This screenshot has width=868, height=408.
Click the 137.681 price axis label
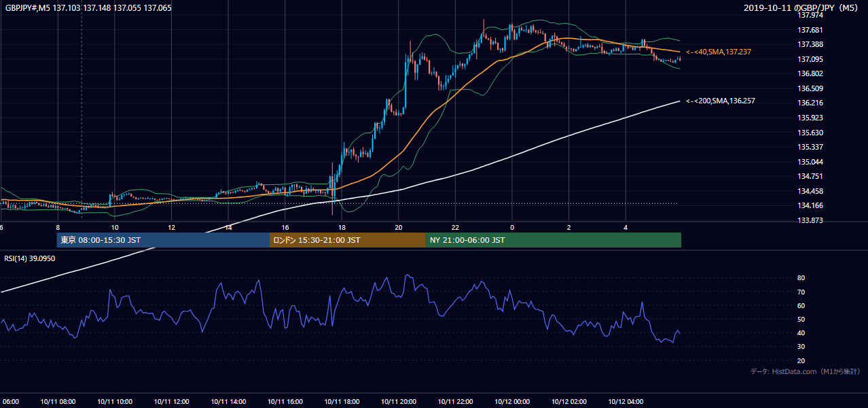coord(810,30)
